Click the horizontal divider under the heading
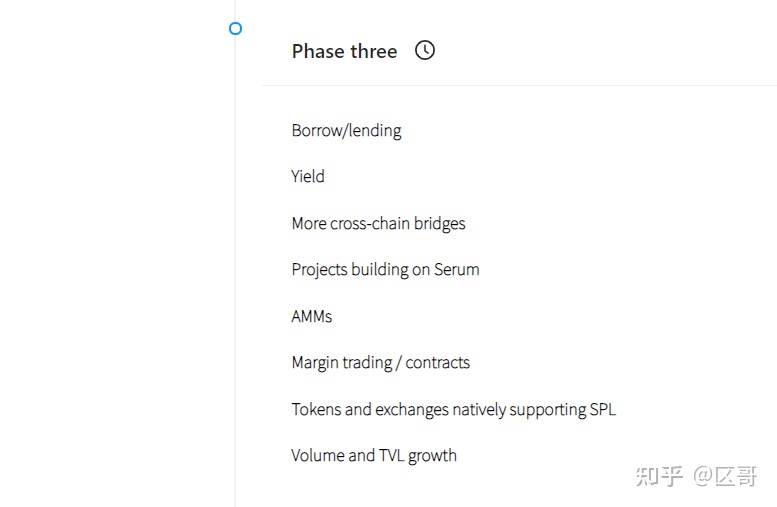Image resolution: width=777 pixels, height=507 pixels. (x=519, y=85)
